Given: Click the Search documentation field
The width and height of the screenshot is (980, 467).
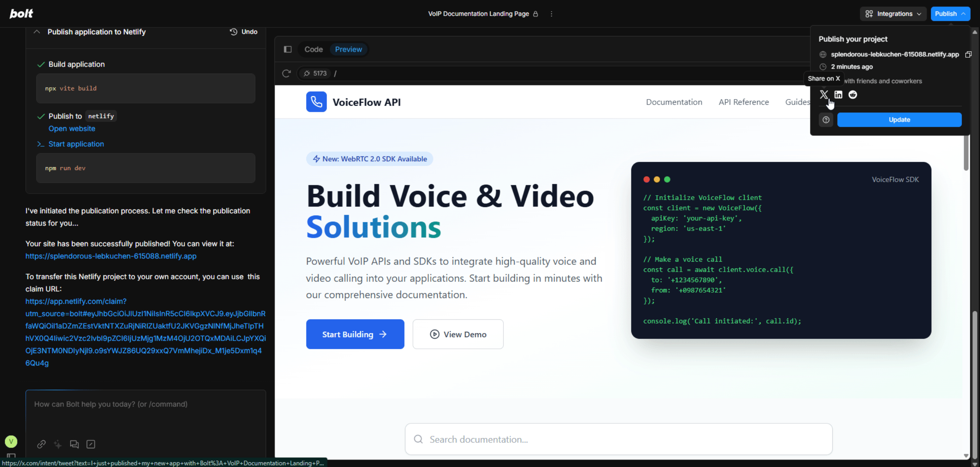Looking at the screenshot, I should 619,439.
